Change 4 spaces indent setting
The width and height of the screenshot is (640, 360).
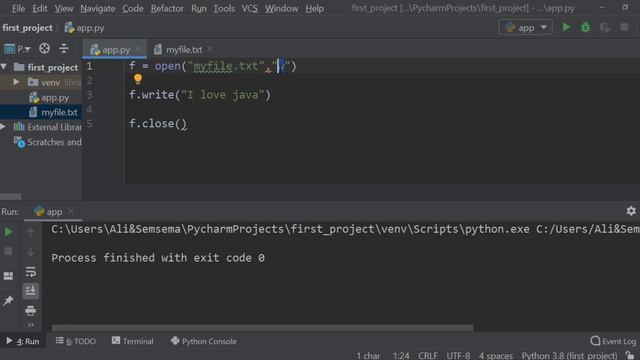[x=496, y=356]
